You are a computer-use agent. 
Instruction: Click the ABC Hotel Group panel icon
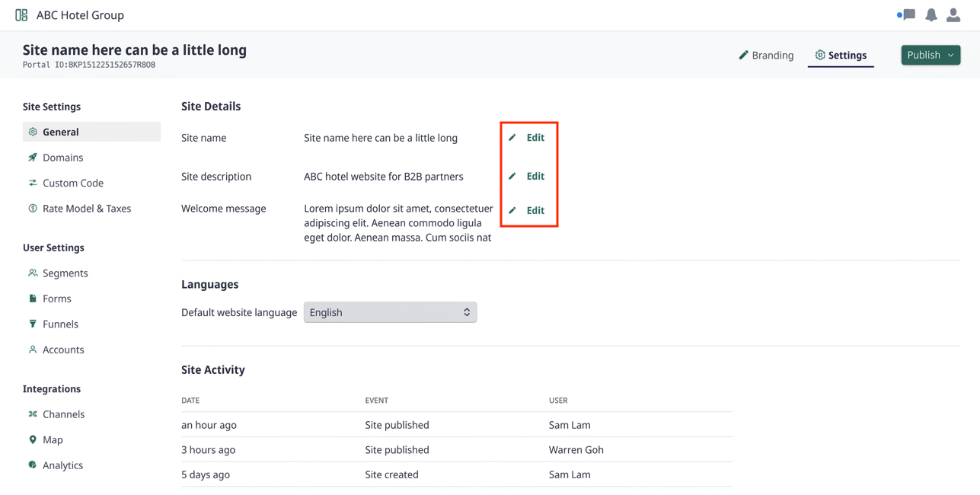pos(21,14)
